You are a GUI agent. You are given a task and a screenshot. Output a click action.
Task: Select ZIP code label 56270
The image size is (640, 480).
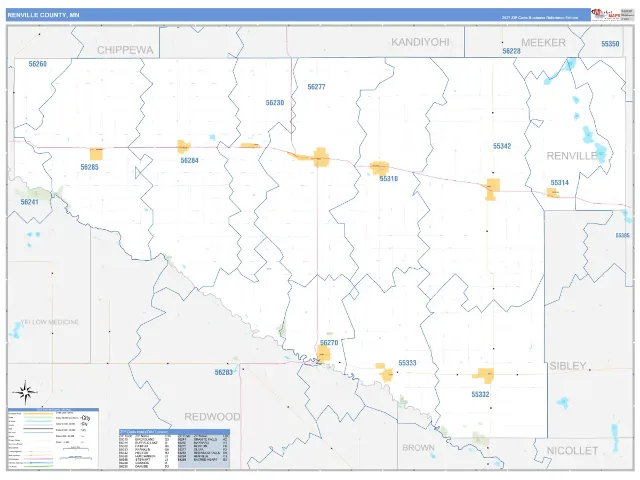pyautogui.click(x=329, y=343)
